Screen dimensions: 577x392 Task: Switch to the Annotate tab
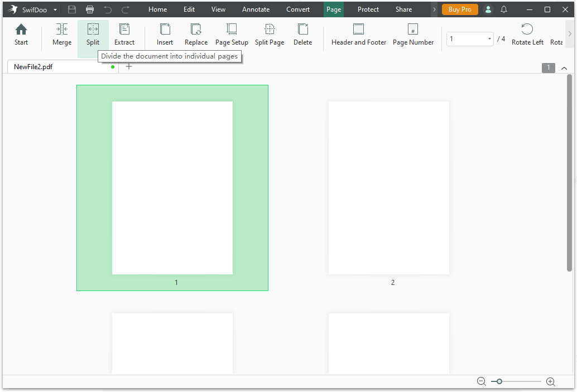coord(256,9)
